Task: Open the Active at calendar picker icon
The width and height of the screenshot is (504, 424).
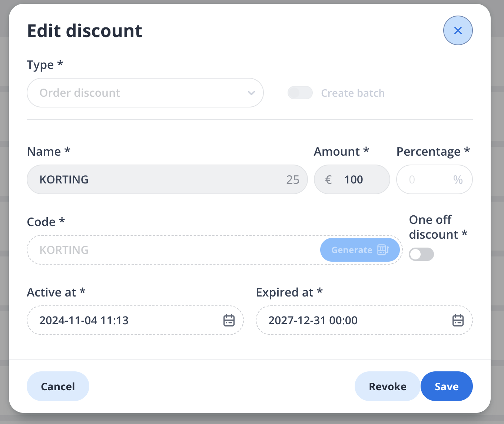Action: [x=229, y=320]
